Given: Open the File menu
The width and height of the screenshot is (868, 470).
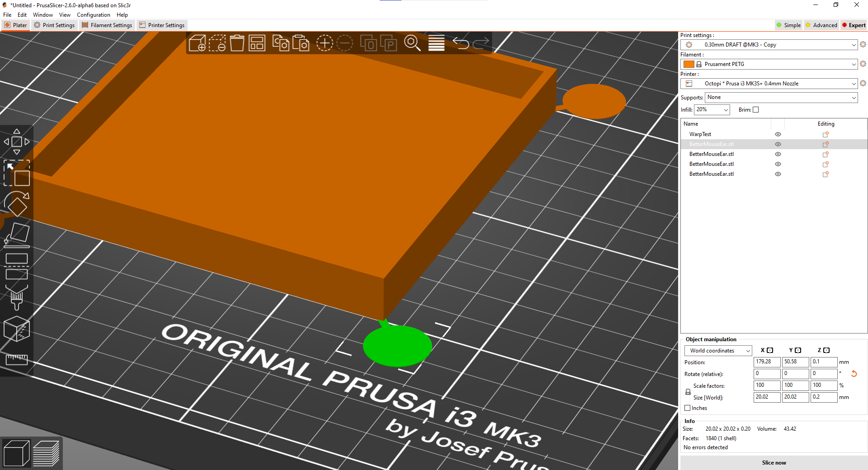Looking at the screenshot, I should [7, 15].
